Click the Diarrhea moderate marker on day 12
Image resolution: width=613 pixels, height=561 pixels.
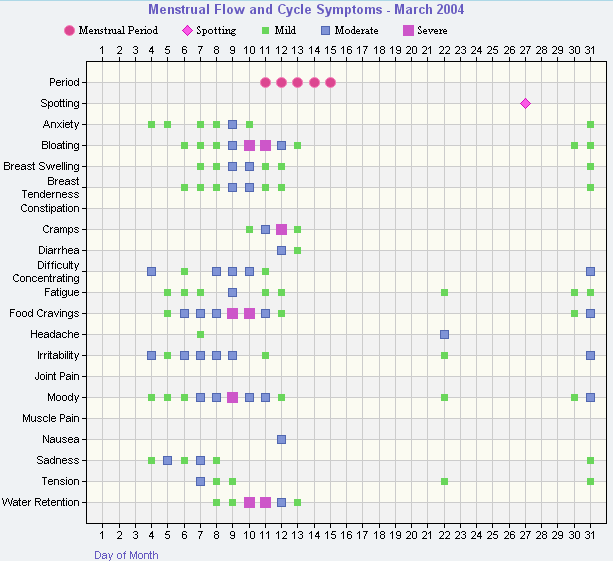coord(282,250)
